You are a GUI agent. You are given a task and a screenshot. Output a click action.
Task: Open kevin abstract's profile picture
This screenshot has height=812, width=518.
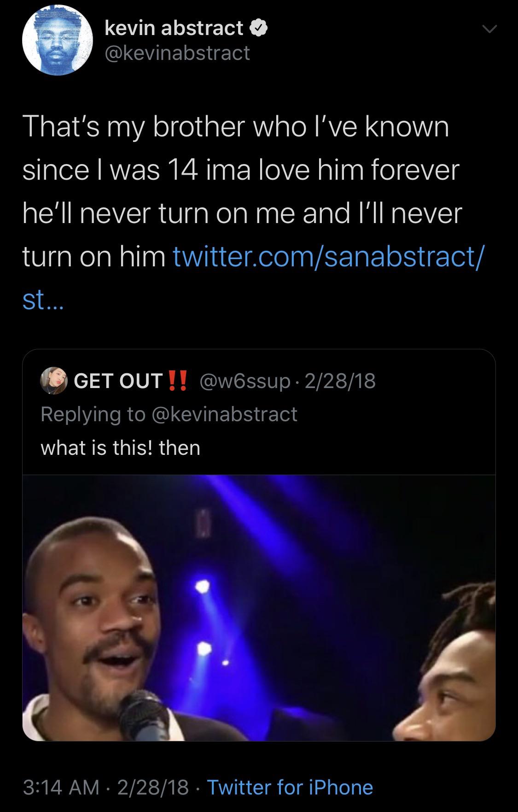click(58, 41)
